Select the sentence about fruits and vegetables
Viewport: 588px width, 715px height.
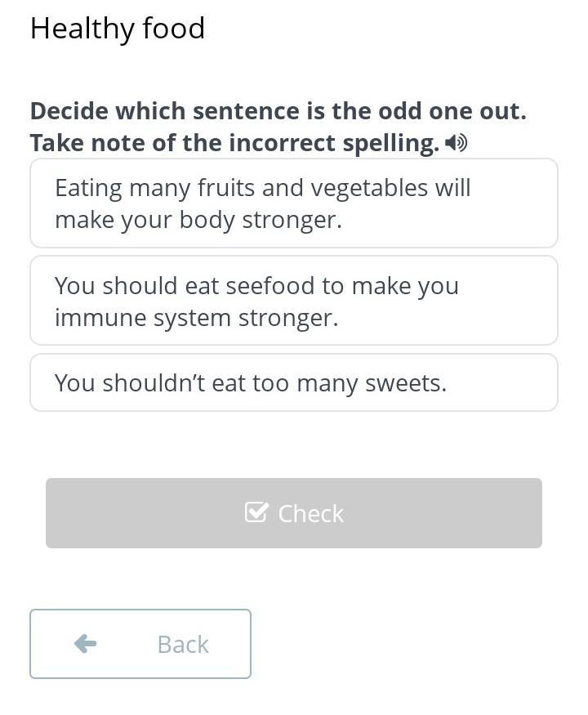pos(294,203)
